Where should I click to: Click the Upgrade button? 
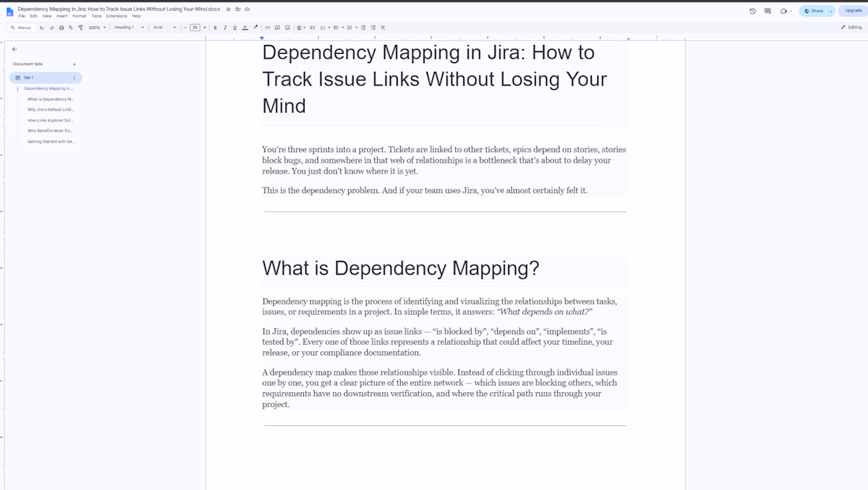pyautogui.click(x=853, y=10)
